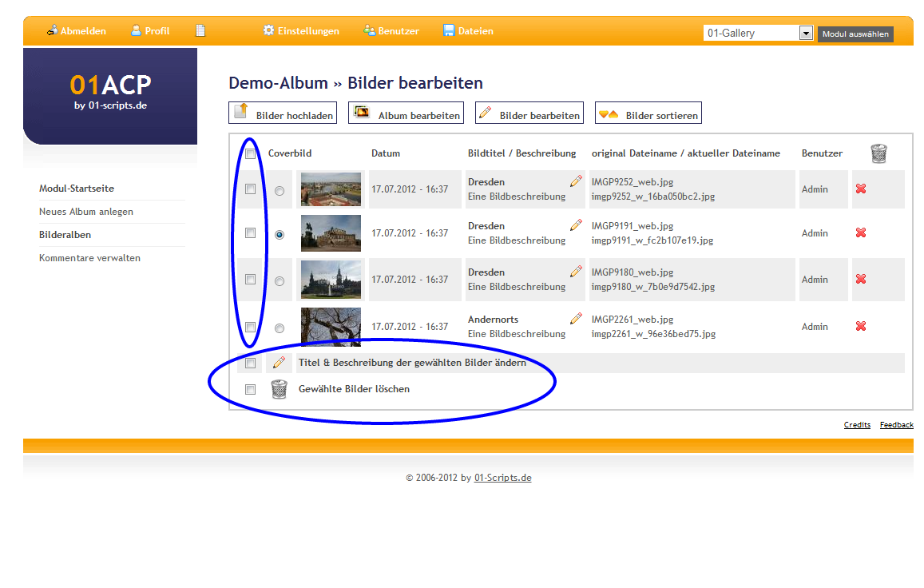924x588 pixels.
Task: Delete image IMGP2261_web.jpg with red X
Action: click(861, 326)
